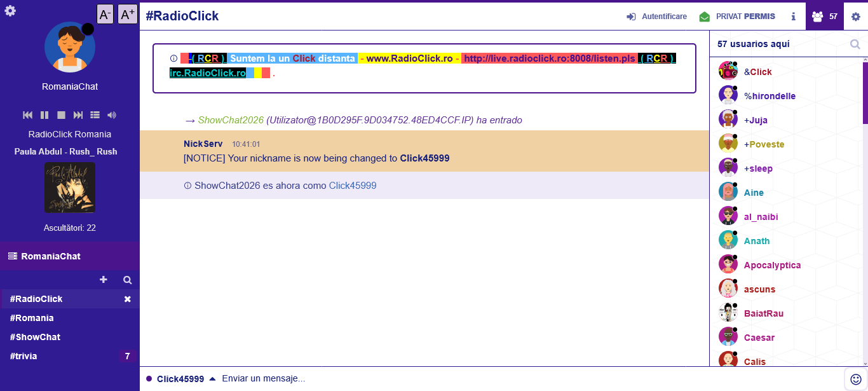Open channel info icon
The image size is (868, 391).
793,17
